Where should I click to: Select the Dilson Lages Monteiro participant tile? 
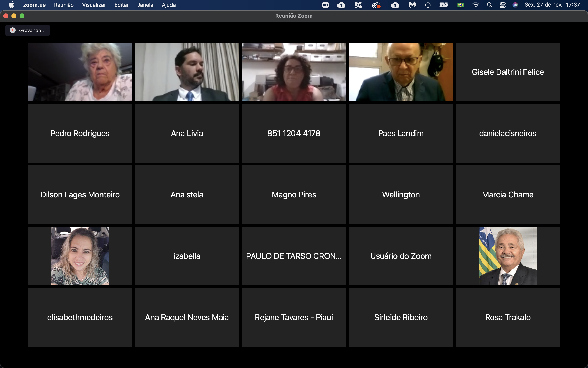coord(80,194)
